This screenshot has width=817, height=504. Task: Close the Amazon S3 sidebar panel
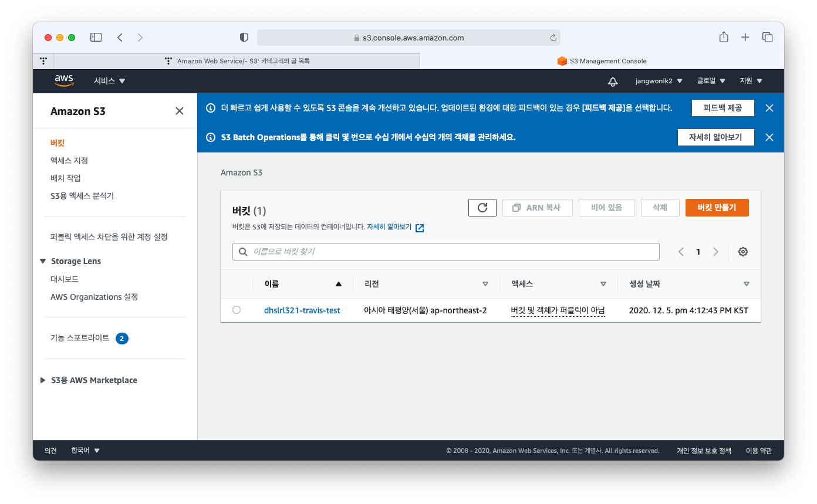click(x=180, y=111)
